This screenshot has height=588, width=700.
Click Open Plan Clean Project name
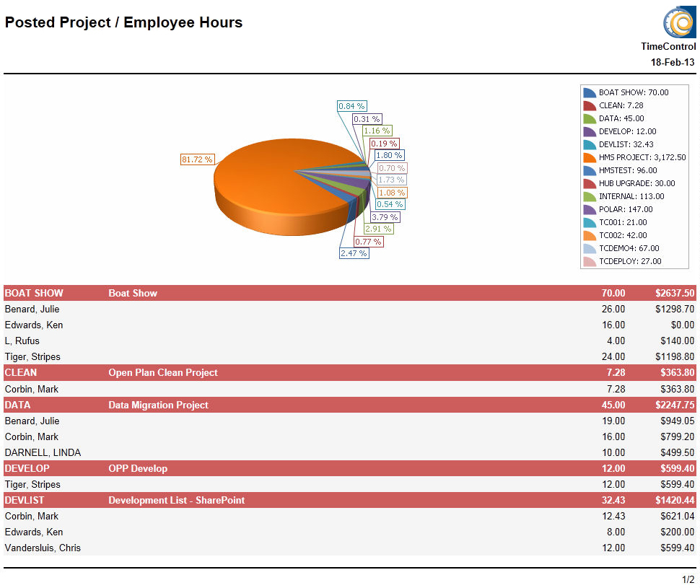point(163,372)
